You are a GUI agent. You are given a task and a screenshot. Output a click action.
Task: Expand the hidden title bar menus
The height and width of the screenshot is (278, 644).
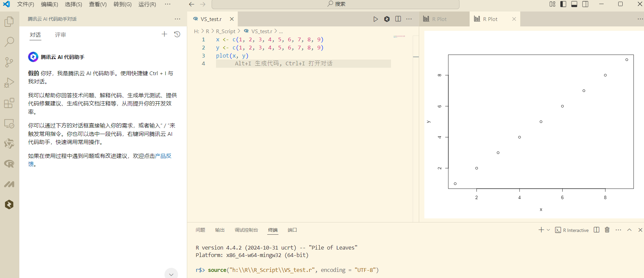(x=168, y=4)
